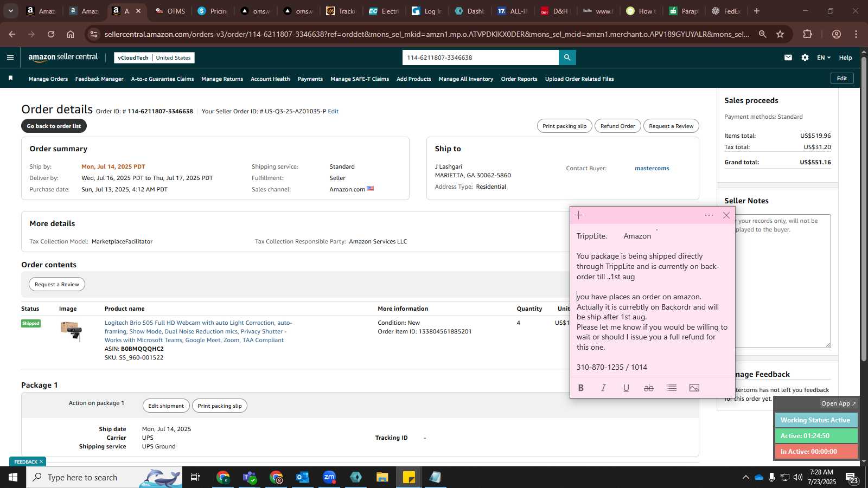Click the Request a Review button under Order contents
868x488 pixels.
(x=57, y=284)
